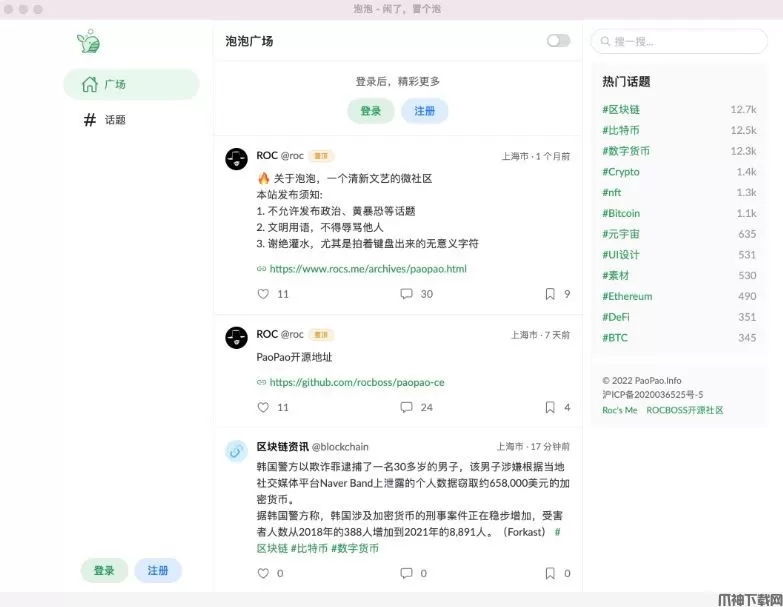Image resolution: width=783 pixels, height=607 pixels.
Task: Click the search box 搜一搜
Action: point(679,41)
